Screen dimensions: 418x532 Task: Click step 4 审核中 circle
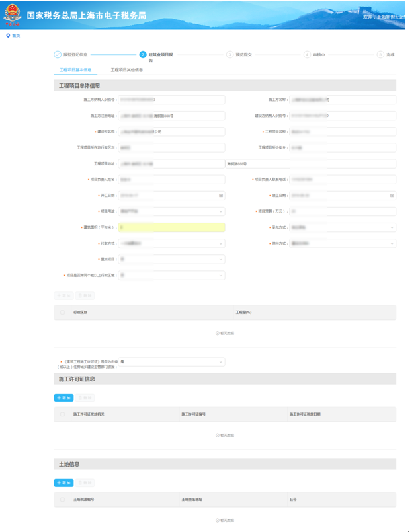pyautogui.click(x=307, y=54)
